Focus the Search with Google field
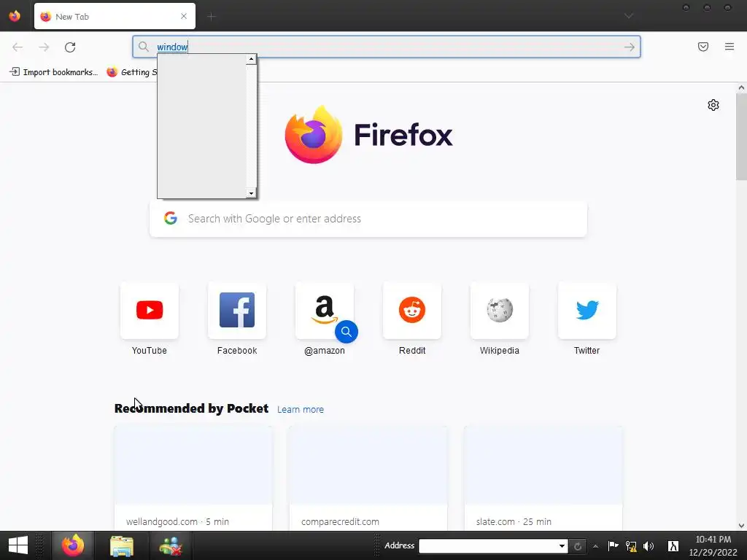 pyautogui.click(x=368, y=219)
